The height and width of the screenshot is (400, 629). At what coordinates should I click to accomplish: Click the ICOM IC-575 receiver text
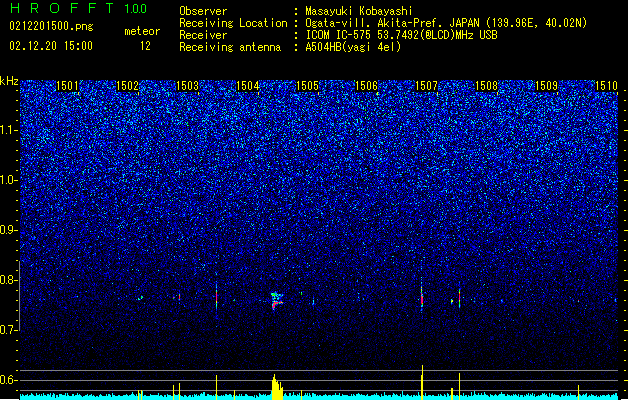pyautogui.click(x=401, y=35)
